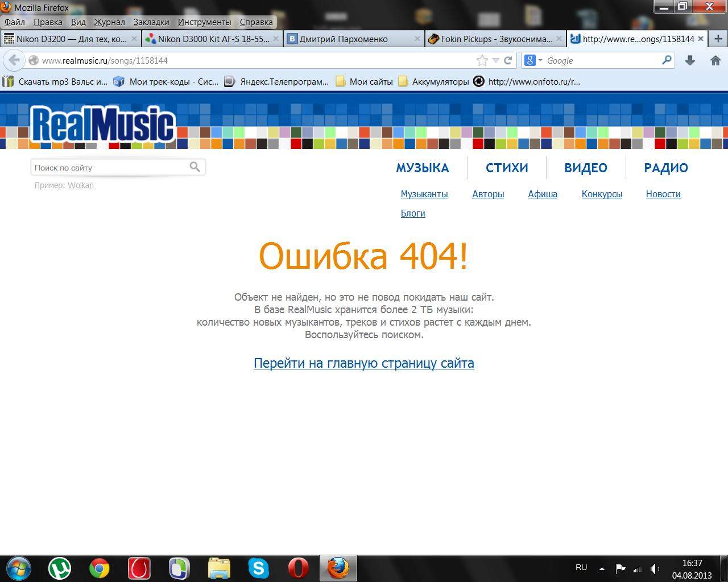Screen dimensions: 728x582
Task: Open the Google search engine dropdown
Action: (x=533, y=60)
